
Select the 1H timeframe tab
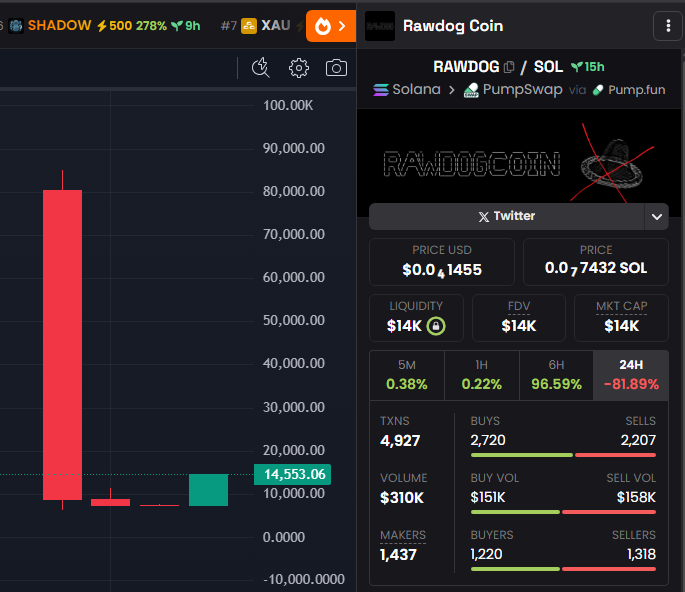pyautogui.click(x=481, y=375)
